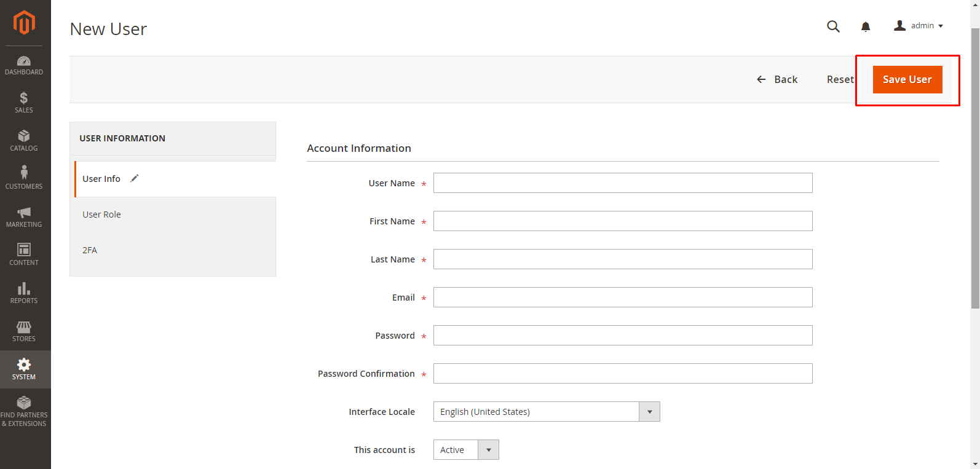Click the Save User button

tap(907, 79)
